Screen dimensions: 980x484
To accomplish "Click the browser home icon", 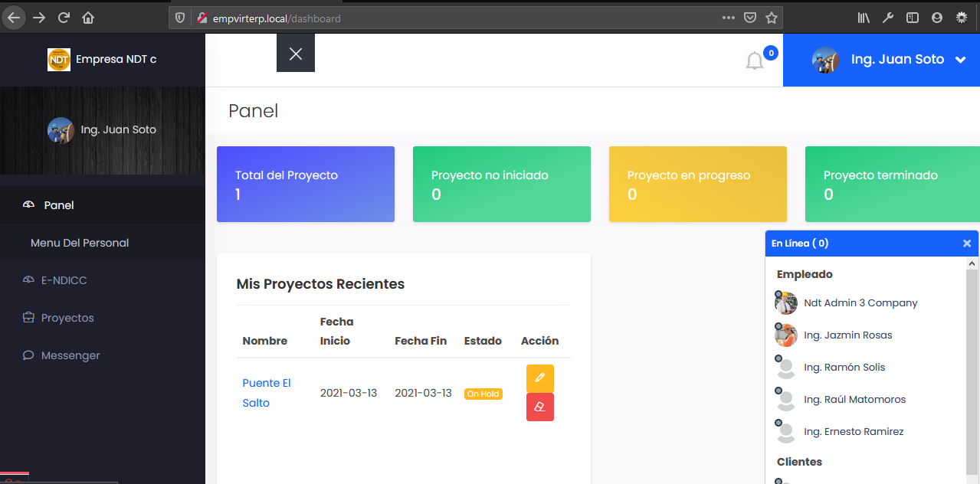I will (88, 18).
